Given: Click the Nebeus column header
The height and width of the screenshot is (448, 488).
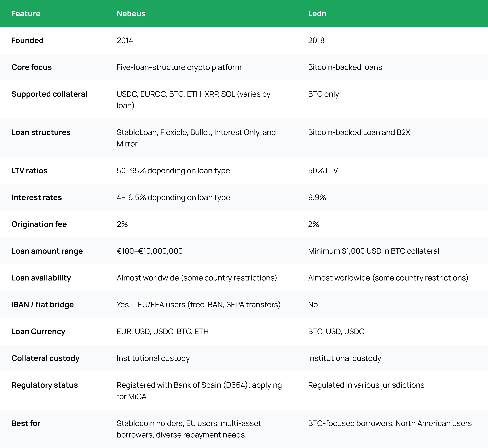Looking at the screenshot, I should click(131, 14).
